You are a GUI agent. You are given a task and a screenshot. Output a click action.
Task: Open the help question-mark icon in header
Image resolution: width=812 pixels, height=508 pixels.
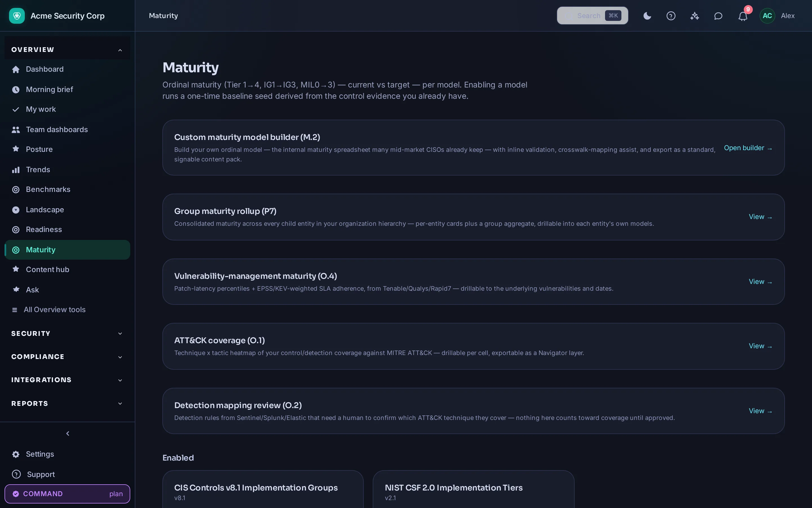click(x=671, y=16)
